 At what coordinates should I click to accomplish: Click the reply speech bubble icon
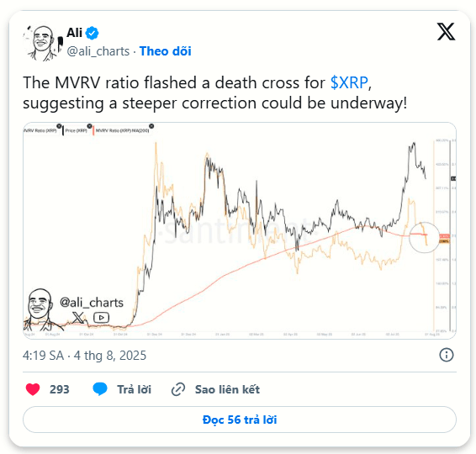click(x=100, y=389)
